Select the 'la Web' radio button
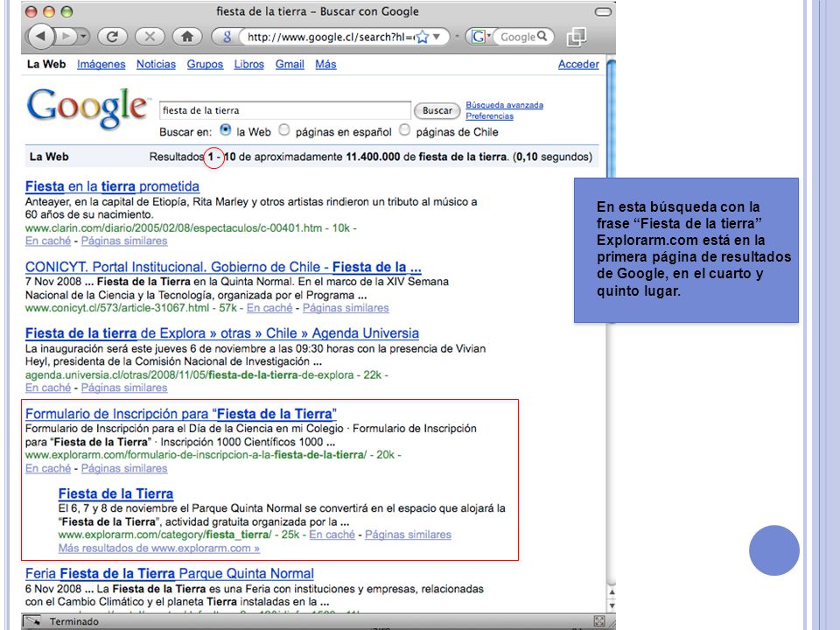Screen dimensions: 840x630 [x=226, y=130]
